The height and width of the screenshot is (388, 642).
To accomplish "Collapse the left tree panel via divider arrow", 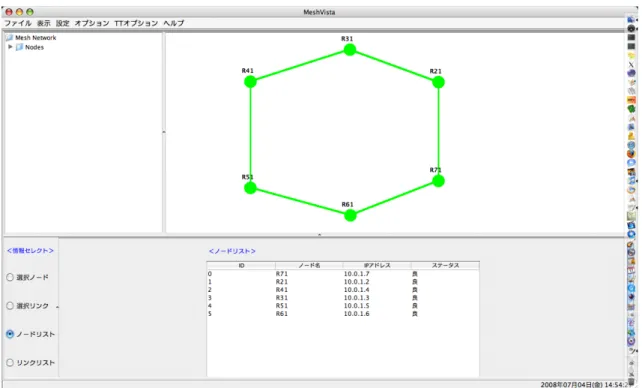I will click(164, 132).
